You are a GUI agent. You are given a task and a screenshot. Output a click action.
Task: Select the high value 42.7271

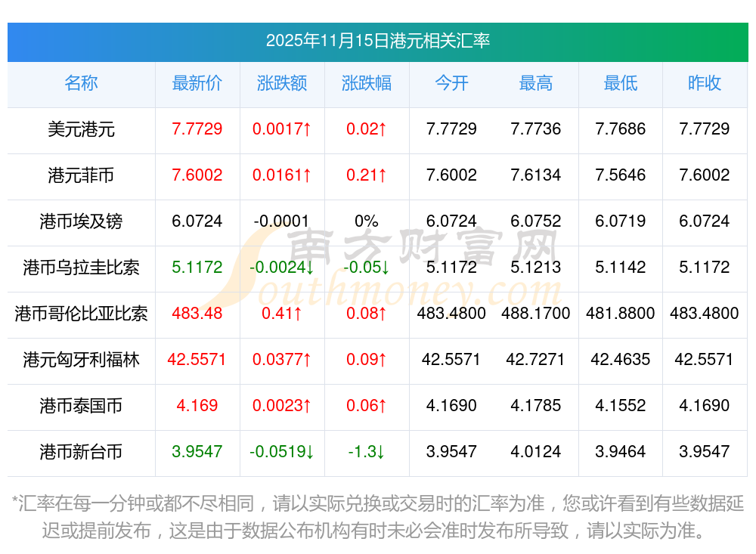click(536, 359)
